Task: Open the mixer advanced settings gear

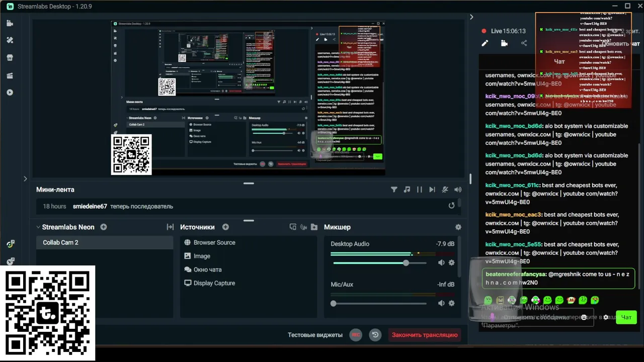Action: 458,227
